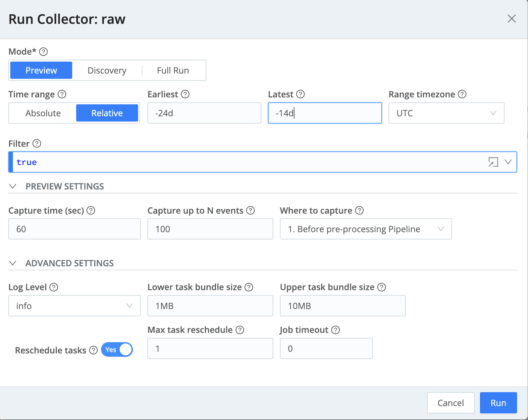Click the help icon next to Mode
Viewport: 528px width, 420px height.
click(43, 52)
